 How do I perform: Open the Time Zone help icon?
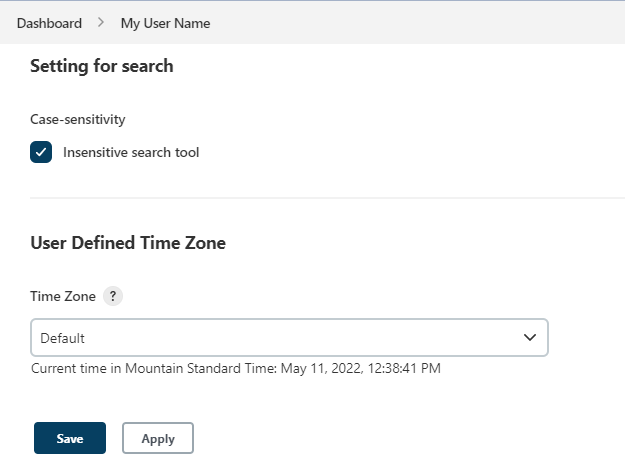point(113,296)
